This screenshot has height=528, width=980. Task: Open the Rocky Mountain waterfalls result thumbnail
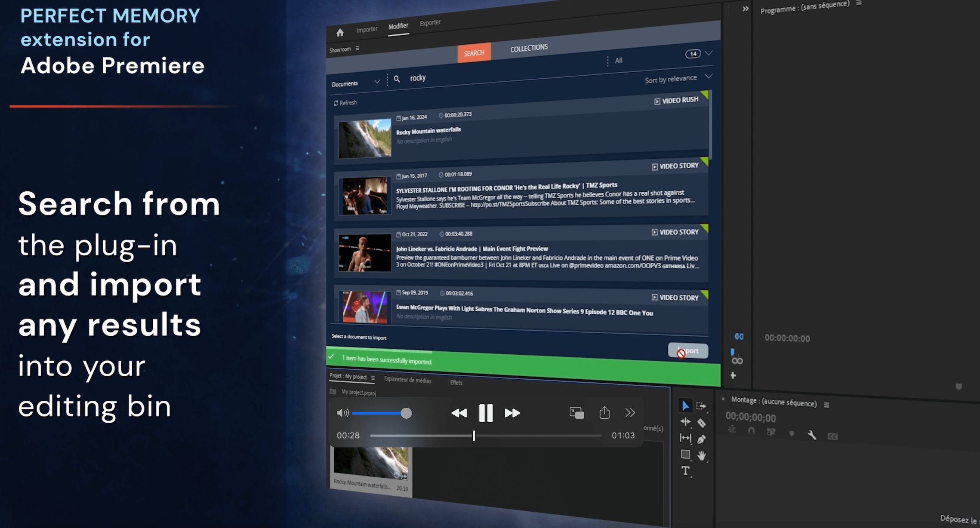tap(365, 138)
